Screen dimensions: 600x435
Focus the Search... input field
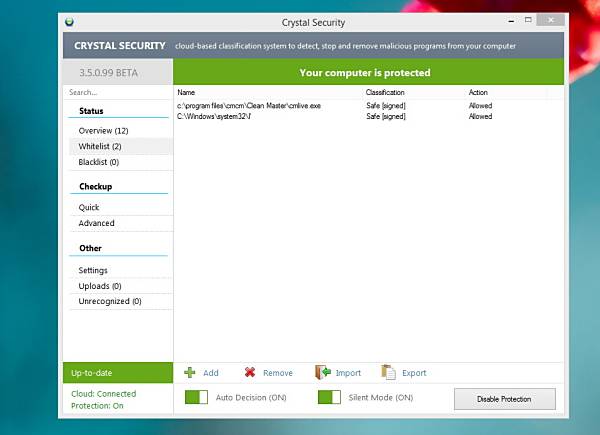click(118, 92)
